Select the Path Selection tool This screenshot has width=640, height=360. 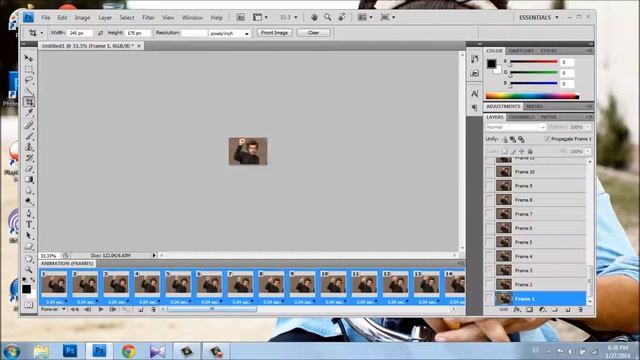pyautogui.click(x=29, y=236)
